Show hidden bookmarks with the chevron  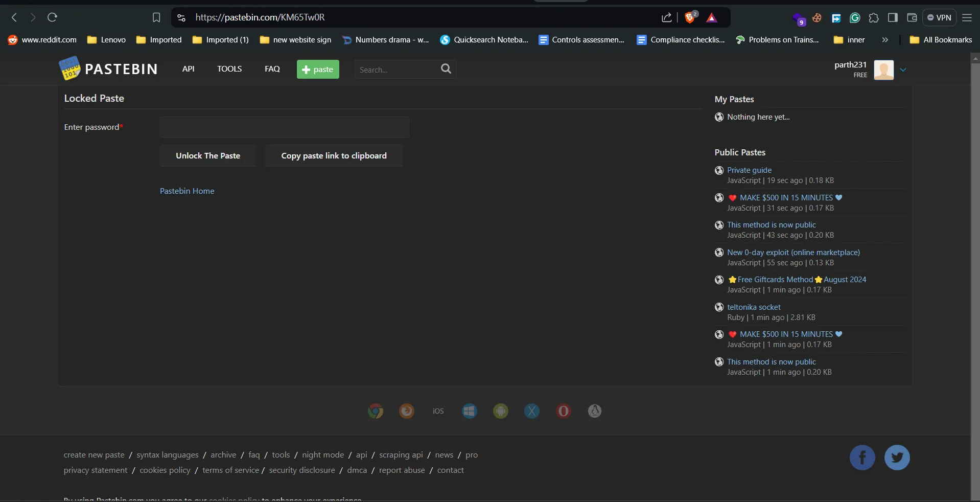coord(885,40)
